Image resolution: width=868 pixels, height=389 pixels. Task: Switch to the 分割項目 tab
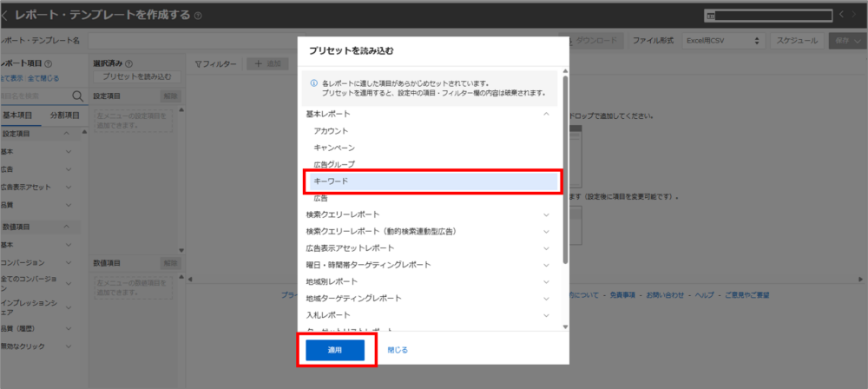(64, 115)
